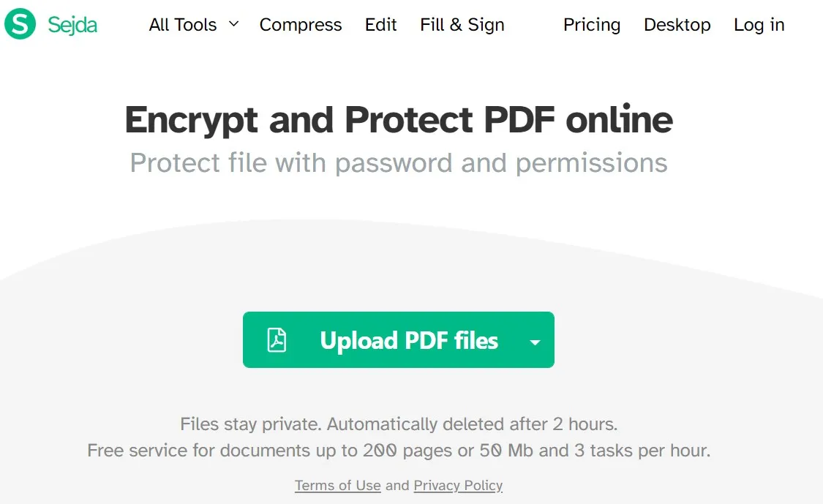Image resolution: width=823 pixels, height=504 pixels.
Task: View the Pricing page
Action: tap(591, 25)
